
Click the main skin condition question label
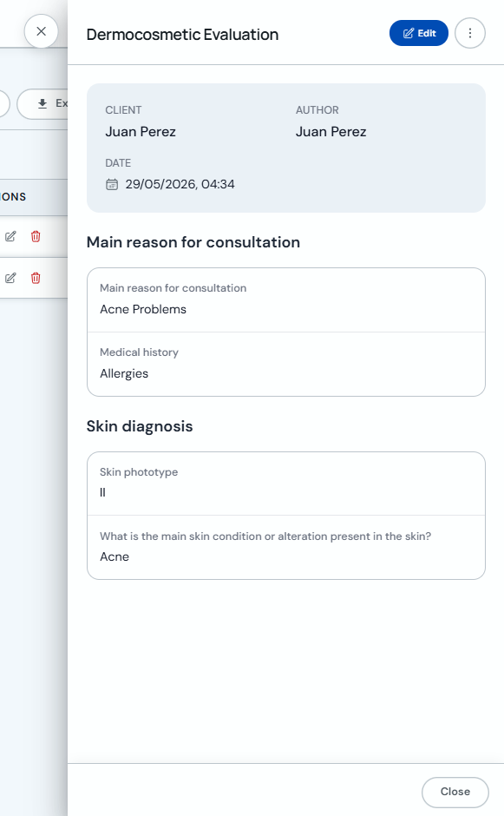pos(265,536)
